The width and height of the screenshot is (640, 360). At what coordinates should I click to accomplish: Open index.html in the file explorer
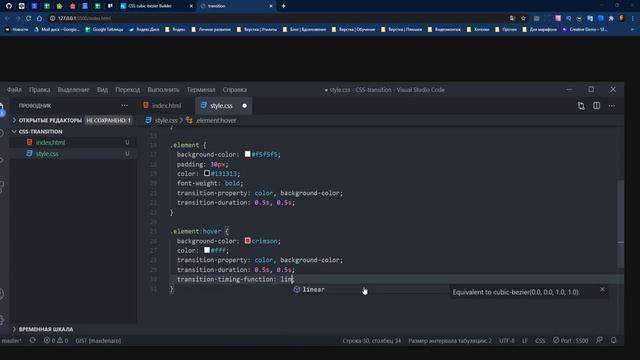pyautogui.click(x=51, y=142)
